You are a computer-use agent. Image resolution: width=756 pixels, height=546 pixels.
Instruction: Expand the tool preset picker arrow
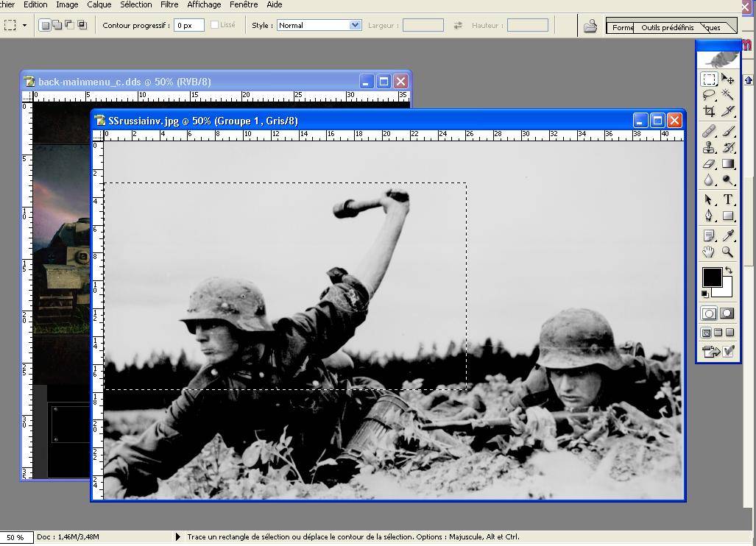coord(24,25)
